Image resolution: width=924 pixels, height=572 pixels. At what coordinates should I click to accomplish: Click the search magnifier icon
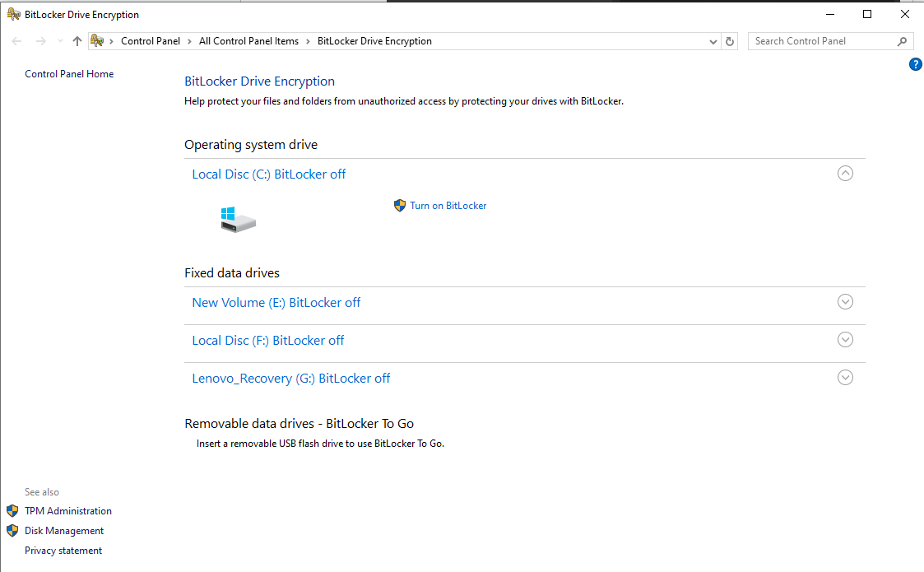902,40
